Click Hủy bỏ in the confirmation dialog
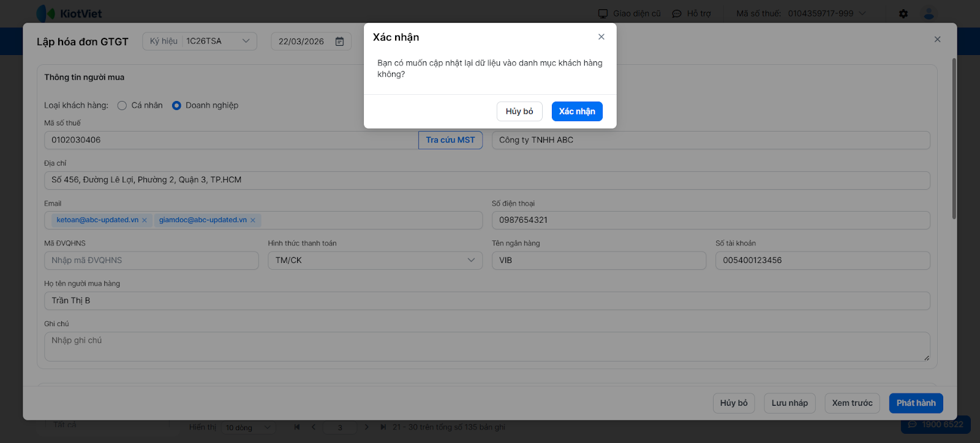Screen dimensions: 980x443 pos(519,111)
